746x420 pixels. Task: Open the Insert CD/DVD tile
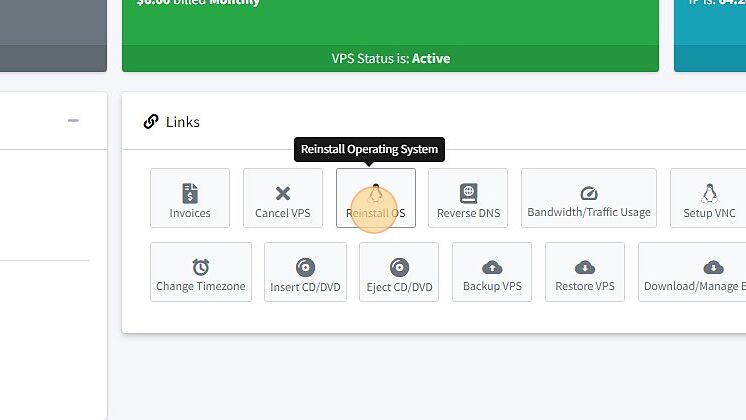click(x=305, y=272)
